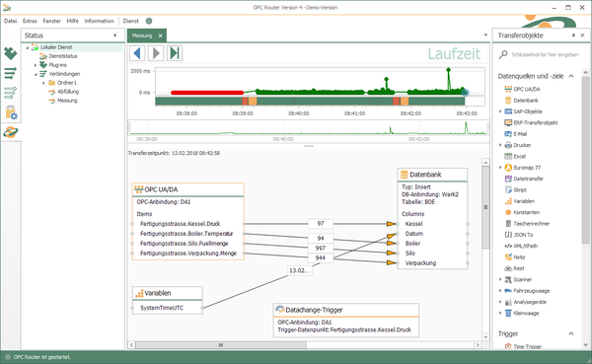Open the Information menu
This screenshot has height=364, width=592.
[99, 21]
